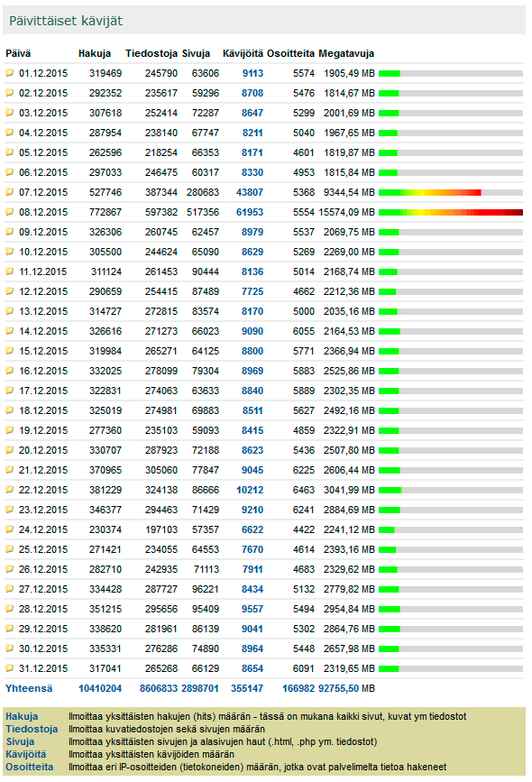Click the Tiedostoja column header
The width and height of the screenshot is (532, 782).
(151, 53)
